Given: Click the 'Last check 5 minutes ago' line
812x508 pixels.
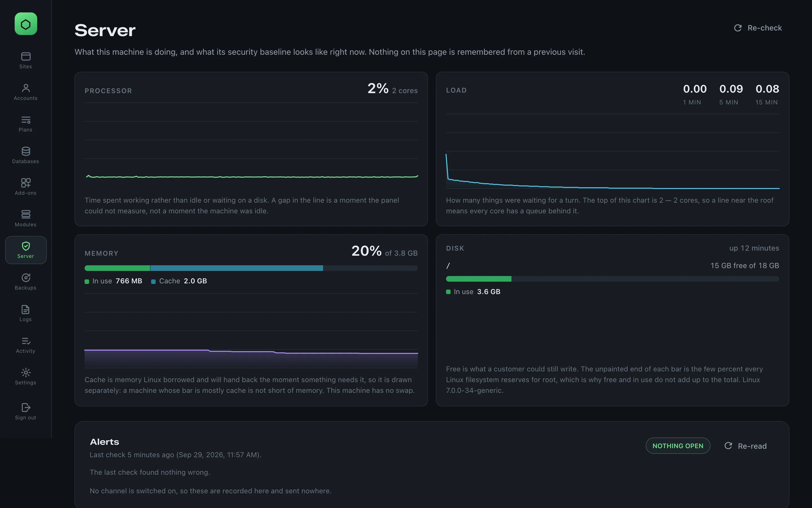Looking at the screenshot, I should (175, 455).
